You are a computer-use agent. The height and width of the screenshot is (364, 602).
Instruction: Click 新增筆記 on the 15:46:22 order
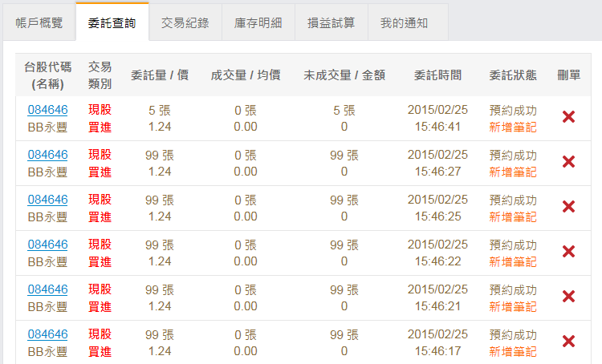[513, 261]
